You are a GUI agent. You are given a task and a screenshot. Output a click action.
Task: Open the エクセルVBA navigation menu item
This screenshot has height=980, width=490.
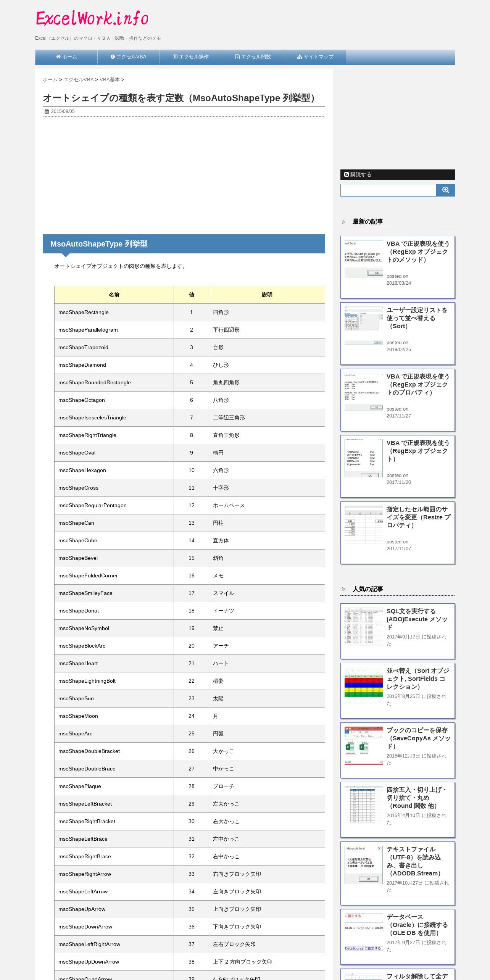[x=129, y=57]
